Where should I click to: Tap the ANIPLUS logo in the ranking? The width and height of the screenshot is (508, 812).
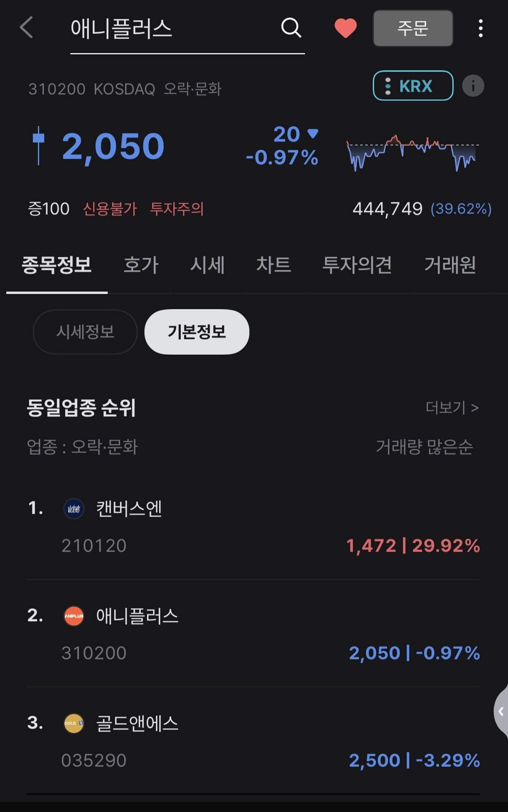(74, 616)
